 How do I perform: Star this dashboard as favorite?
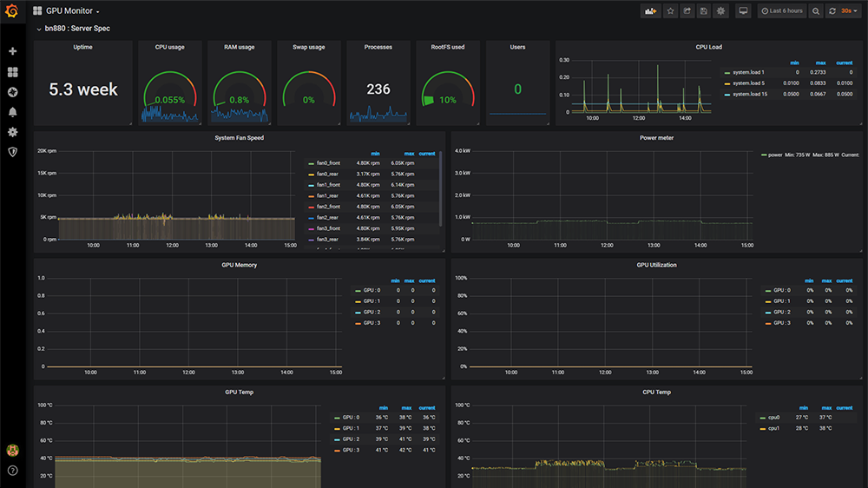[670, 11]
